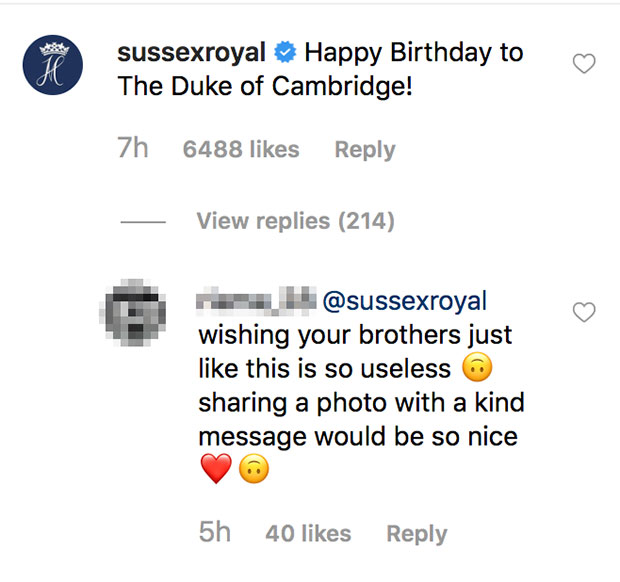
Task: Click the upside-down face emoji after 'useless'
Action: pos(477,370)
